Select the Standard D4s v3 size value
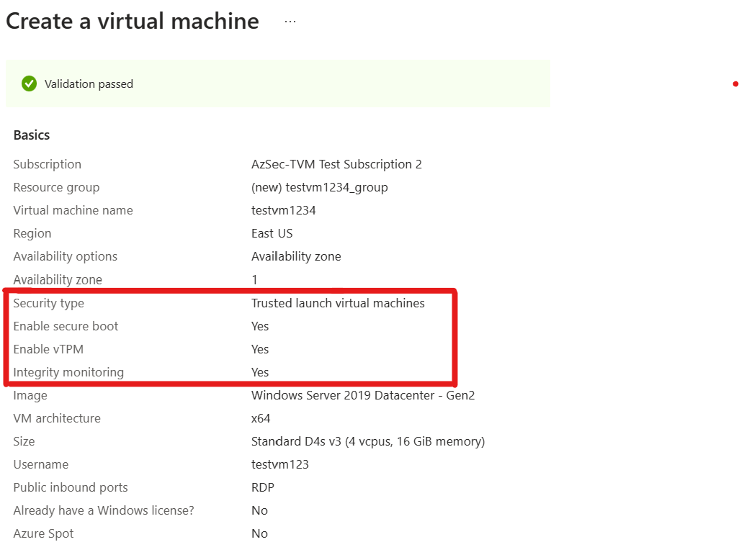The height and width of the screenshot is (560, 739). click(367, 441)
